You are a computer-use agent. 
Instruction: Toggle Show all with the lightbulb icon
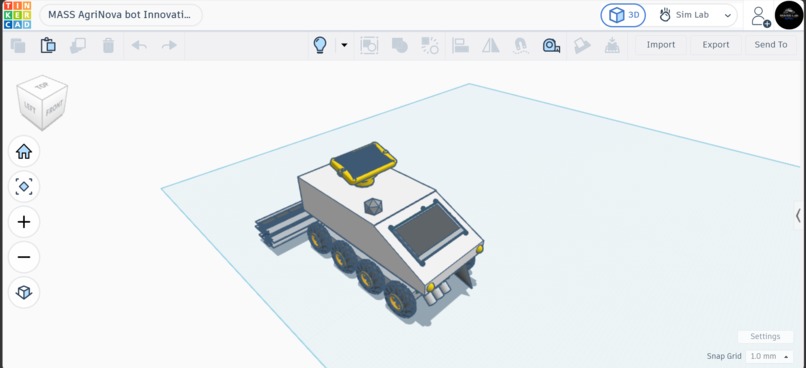tap(320, 45)
